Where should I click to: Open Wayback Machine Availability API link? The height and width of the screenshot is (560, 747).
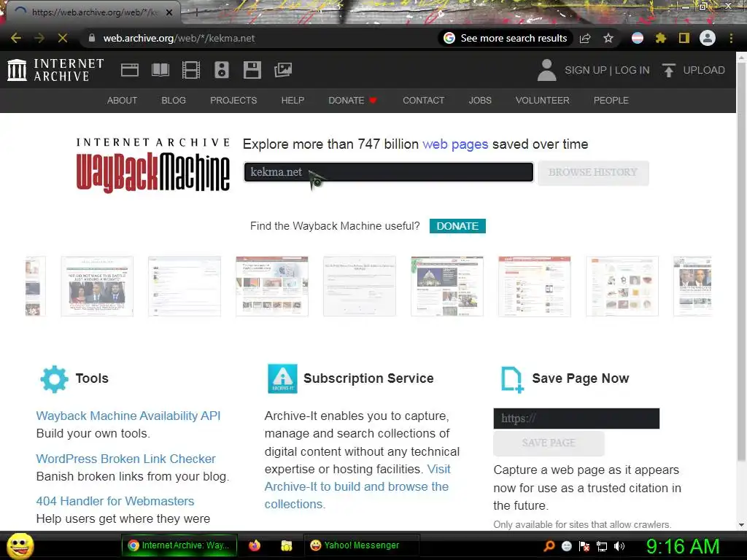pyautogui.click(x=128, y=416)
